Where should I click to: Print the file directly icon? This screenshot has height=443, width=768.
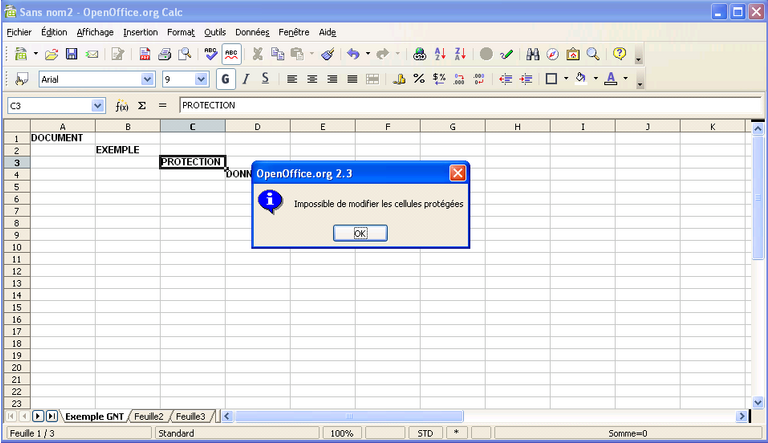tap(165, 54)
